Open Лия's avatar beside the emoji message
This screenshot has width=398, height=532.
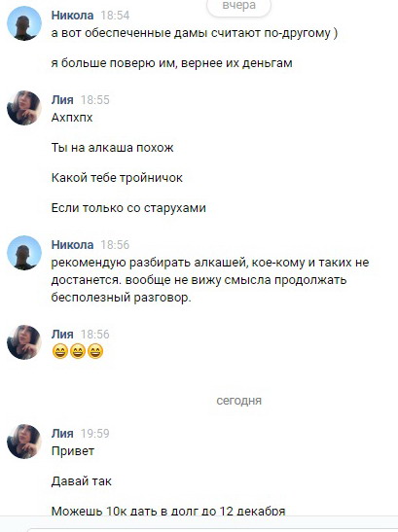click(24, 342)
